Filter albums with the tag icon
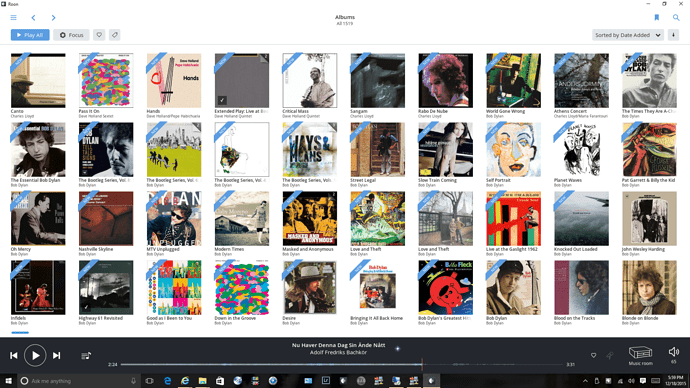The image size is (690, 388). pos(114,35)
